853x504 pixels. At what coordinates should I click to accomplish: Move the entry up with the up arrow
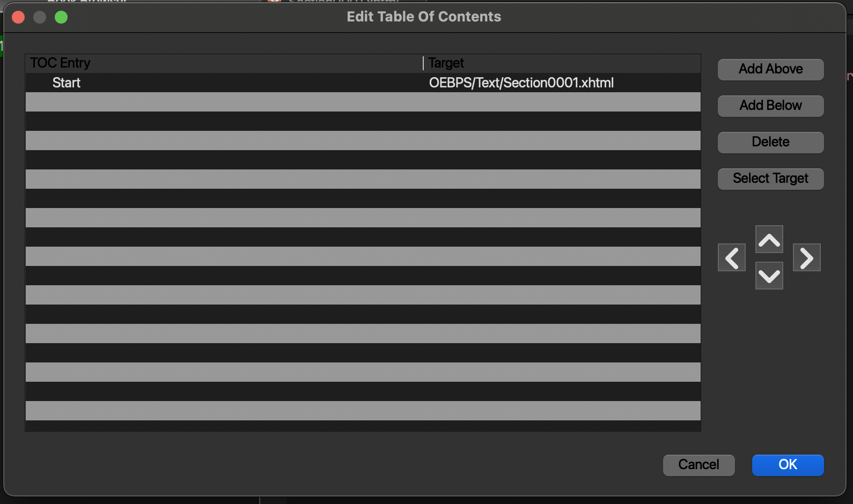pos(769,240)
